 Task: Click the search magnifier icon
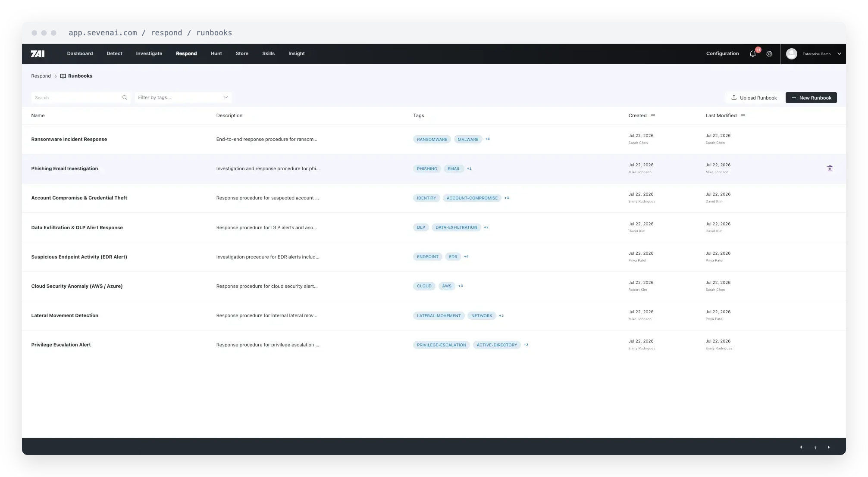tap(125, 98)
